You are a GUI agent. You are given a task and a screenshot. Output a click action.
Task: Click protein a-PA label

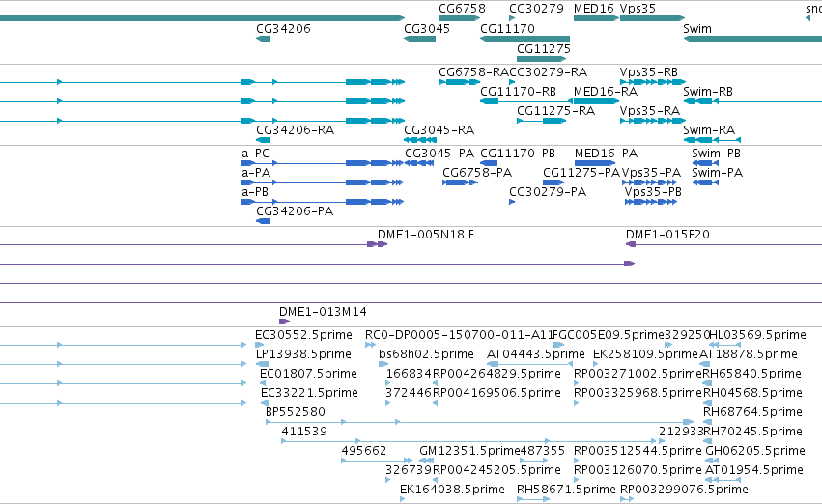point(256,174)
